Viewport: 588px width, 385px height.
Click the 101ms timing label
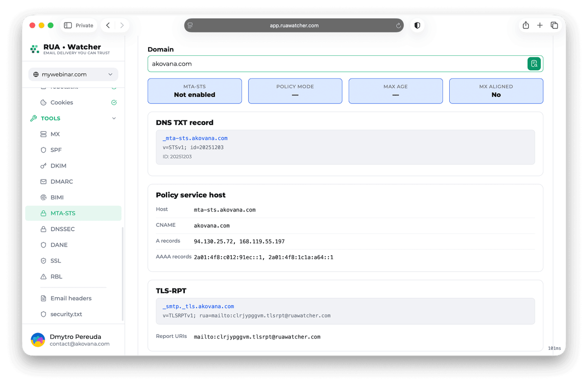click(554, 348)
